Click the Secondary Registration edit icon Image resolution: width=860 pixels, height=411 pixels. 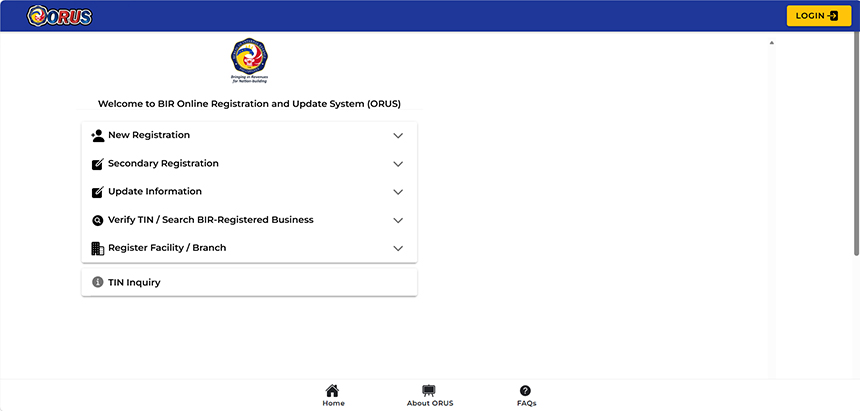point(98,164)
